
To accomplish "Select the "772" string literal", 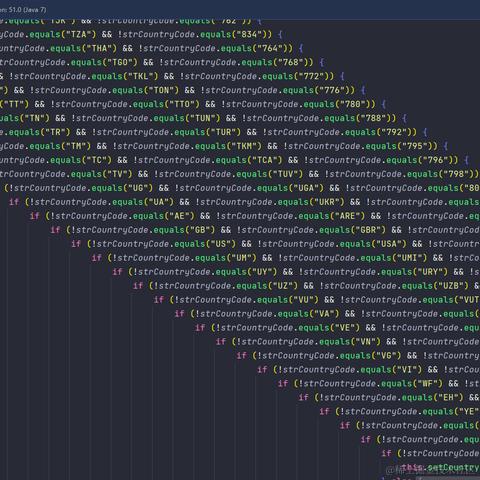I will point(312,76).
